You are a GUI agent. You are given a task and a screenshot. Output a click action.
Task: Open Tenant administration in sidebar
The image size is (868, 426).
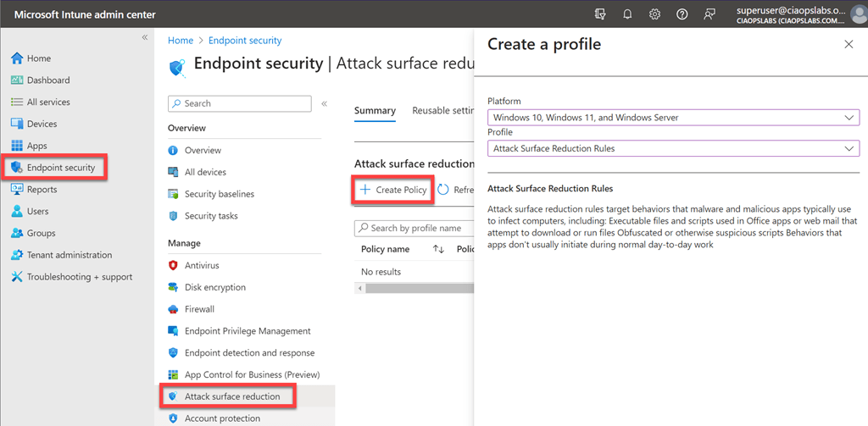70,255
